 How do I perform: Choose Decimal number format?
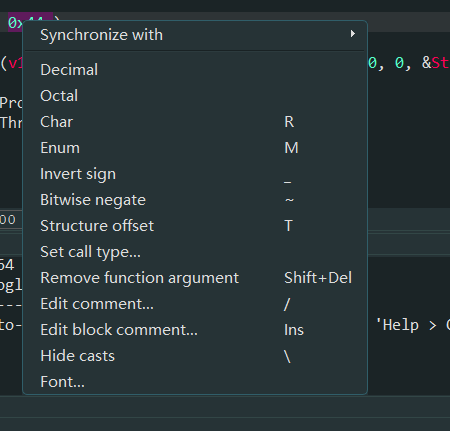195,70
